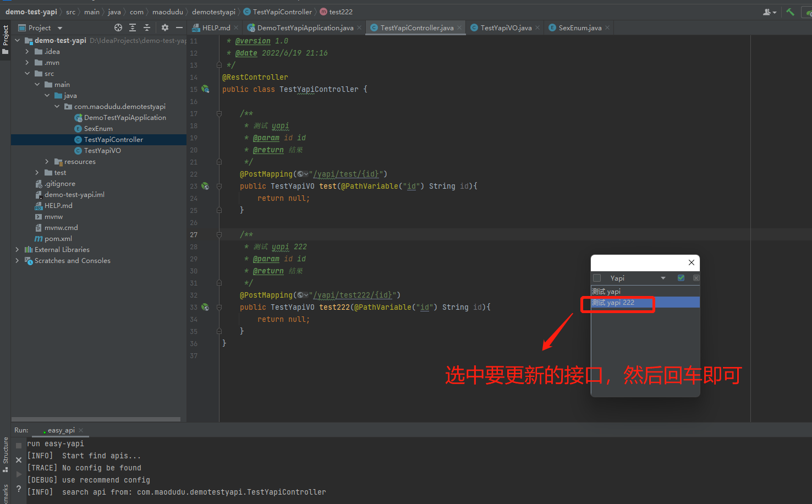This screenshot has width=812, height=504.
Task: Switch to TestYapiVO.java tab
Action: click(x=506, y=28)
